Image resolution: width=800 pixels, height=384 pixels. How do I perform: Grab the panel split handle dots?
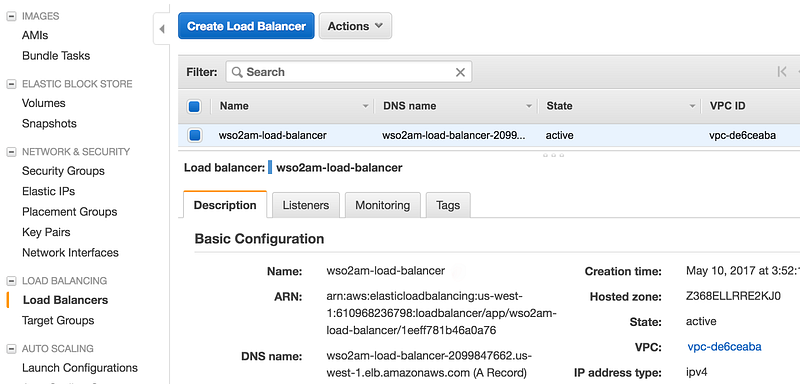pos(554,155)
